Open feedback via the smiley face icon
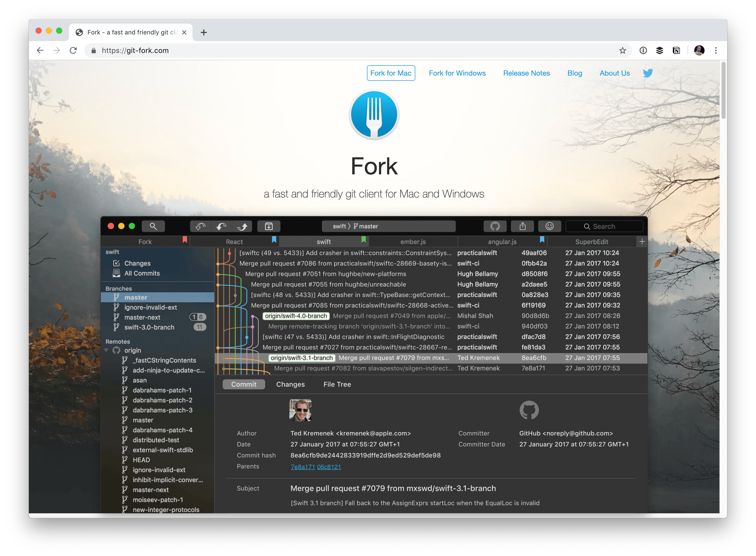This screenshot has height=556, width=756. pos(550,226)
